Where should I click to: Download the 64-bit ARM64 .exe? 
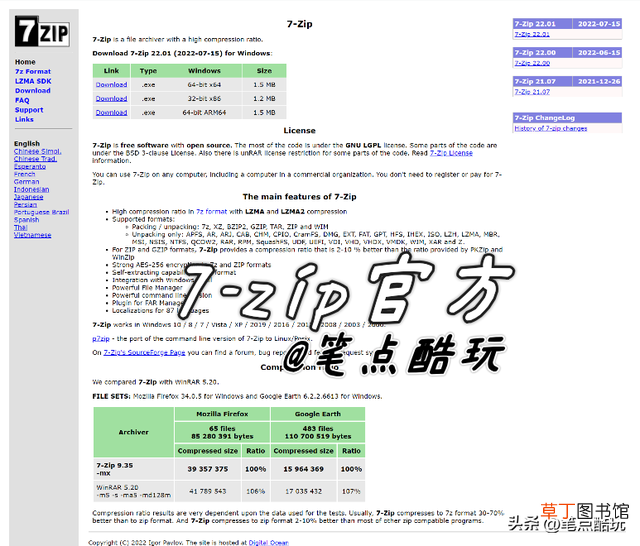point(111,113)
